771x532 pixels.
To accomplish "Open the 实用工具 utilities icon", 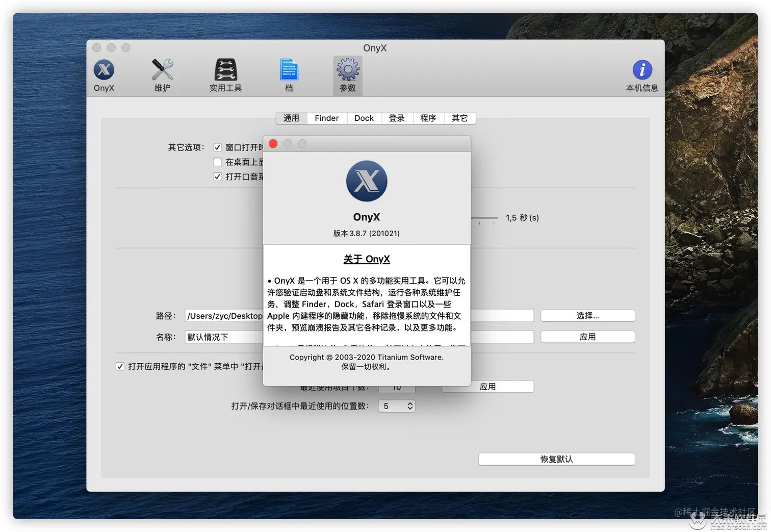I will 225,75.
